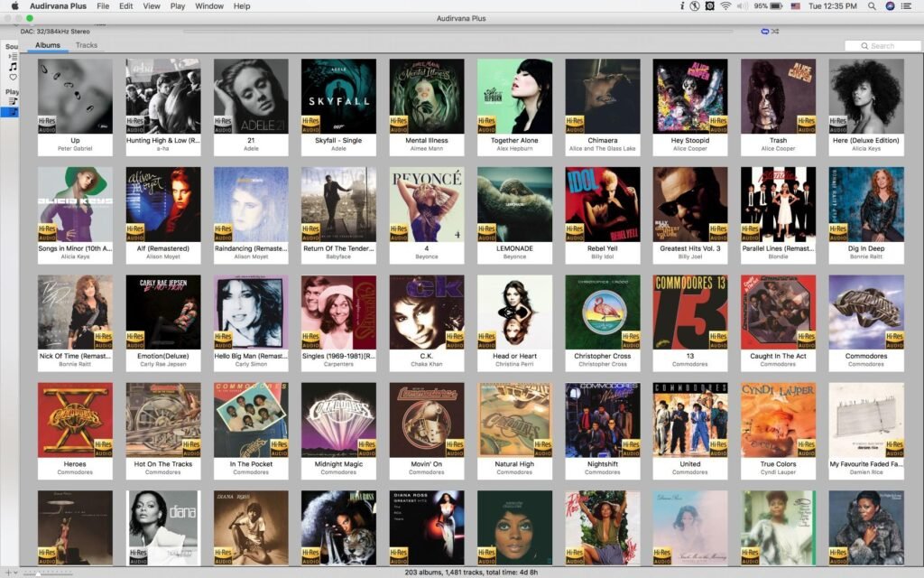Image resolution: width=924 pixels, height=578 pixels.
Task: Select the Skyfall - Single album cover
Action: tap(339, 96)
